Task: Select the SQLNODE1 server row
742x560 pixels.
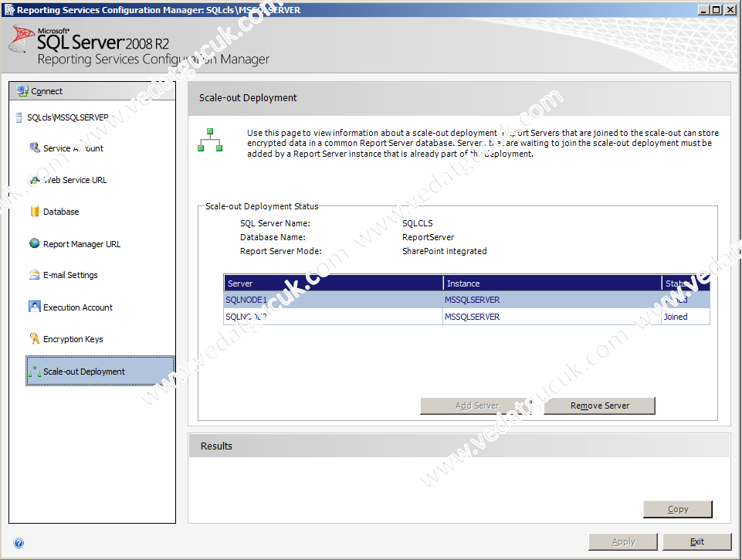Action: (x=466, y=300)
